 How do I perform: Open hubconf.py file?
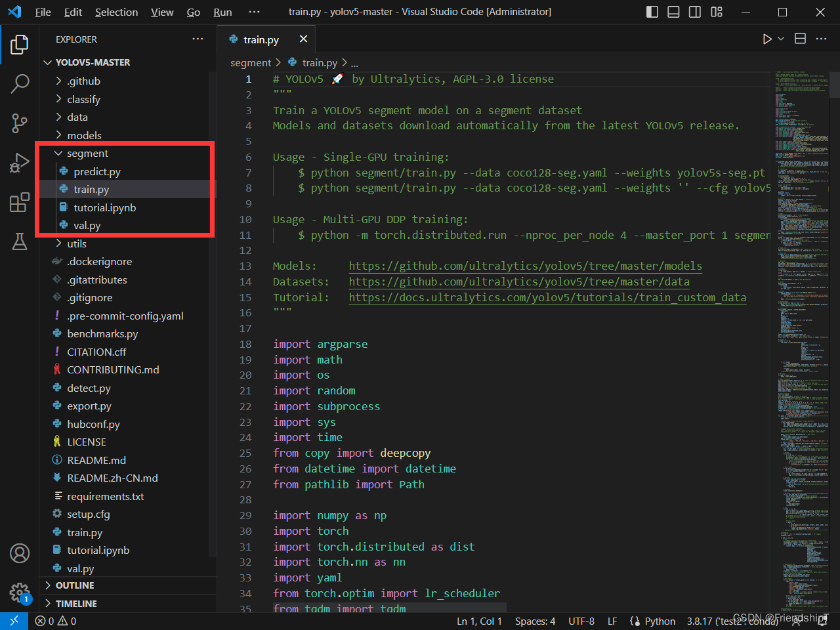(x=127, y=424)
